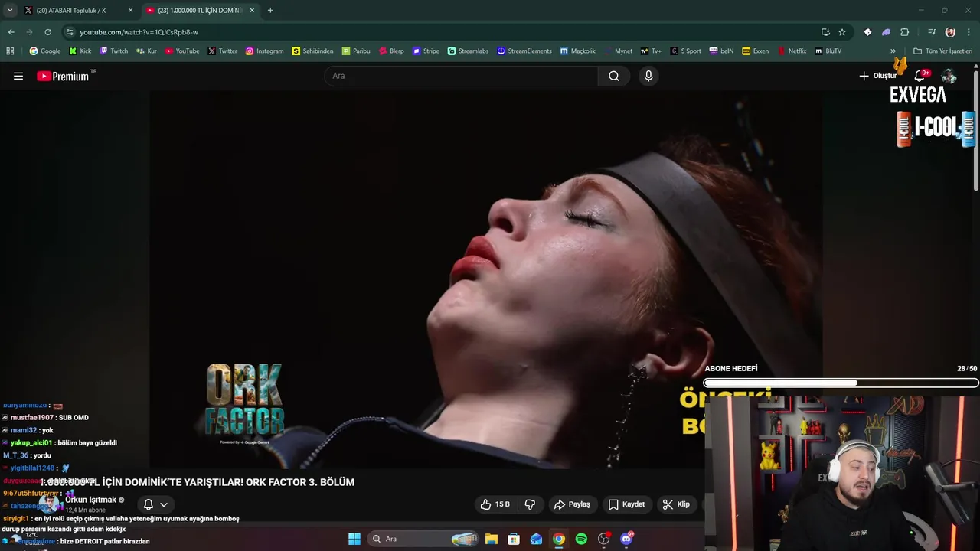980x551 pixels.
Task: Click the YouTube search input field
Action: point(461,76)
